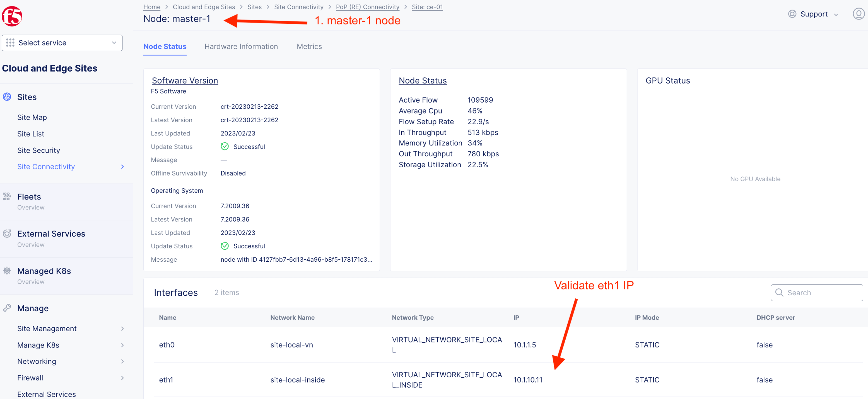Click the search magnifier icon in Interfaces
The width and height of the screenshot is (868, 399).
pos(779,292)
